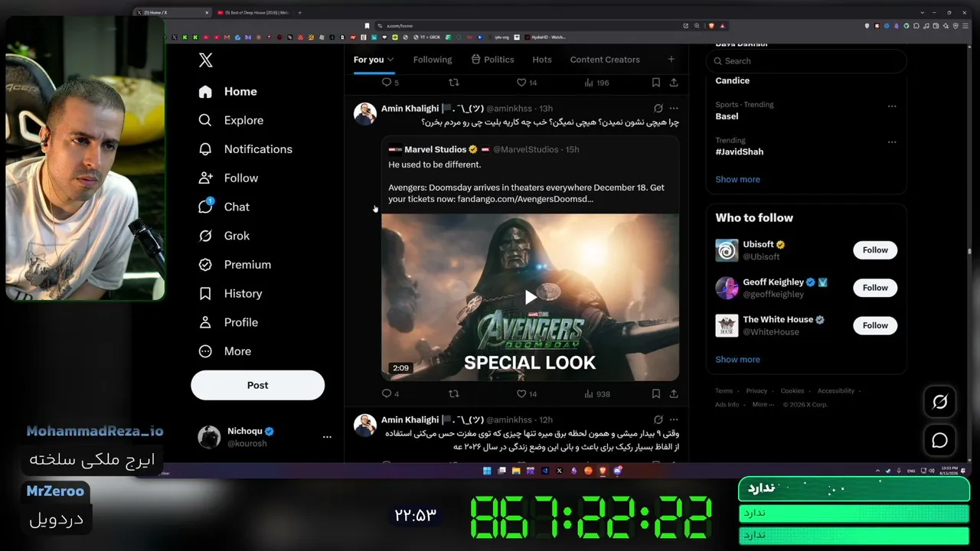The image size is (980, 551).
Task: Open the Terms footer link
Action: coord(724,391)
